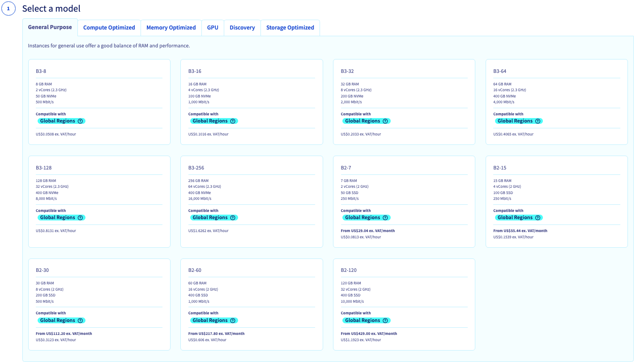
Task: Click the help icon on the B2-30 card
Action: [x=80, y=320]
